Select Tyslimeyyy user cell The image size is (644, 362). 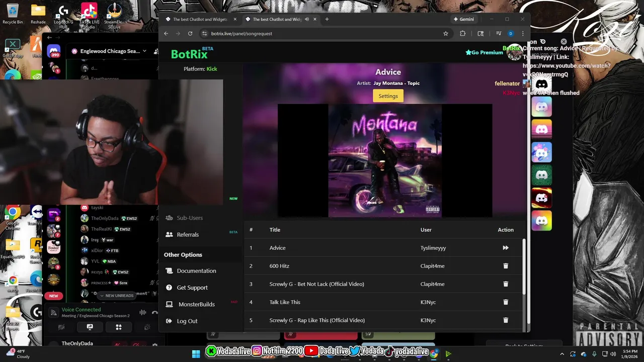click(433, 248)
